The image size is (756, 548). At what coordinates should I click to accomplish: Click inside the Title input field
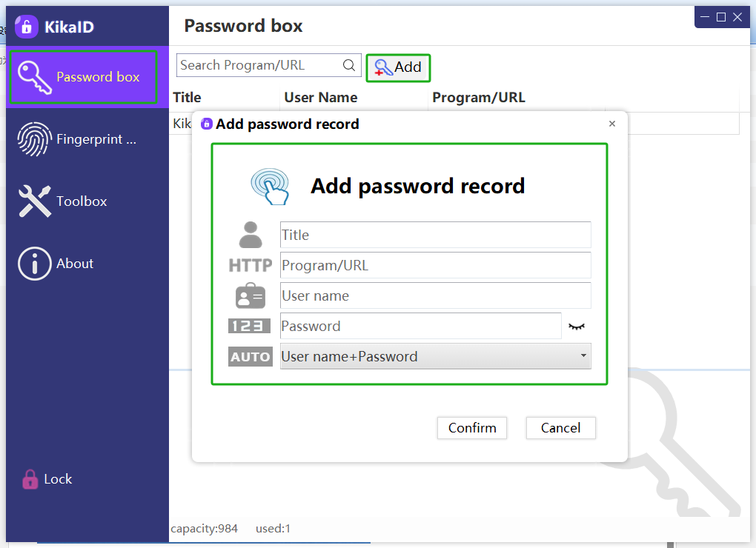coord(435,235)
